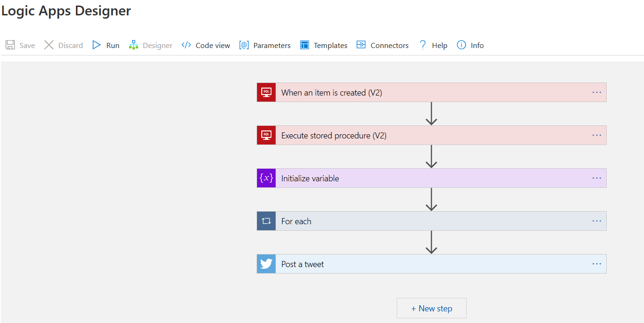The width and height of the screenshot is (644, 323).
Task: Click the Twitter bird icon
Action: [x=266, y=264]
